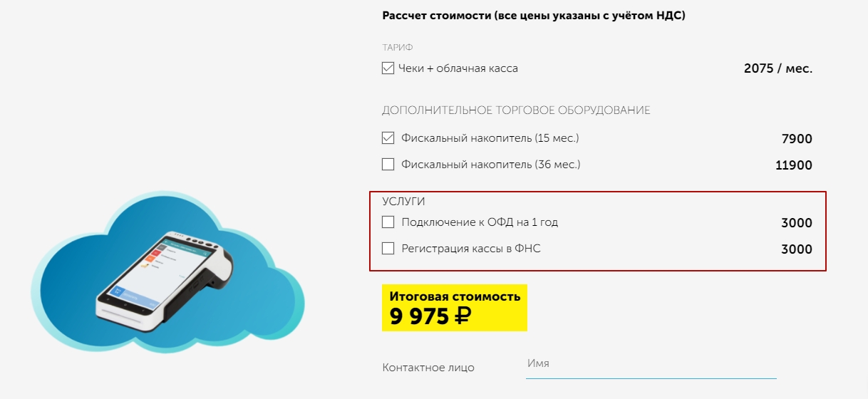Click the Подключение к ОФД на 1 год label
This screenshot has width=868, height=399.
(x=480, y=222)
